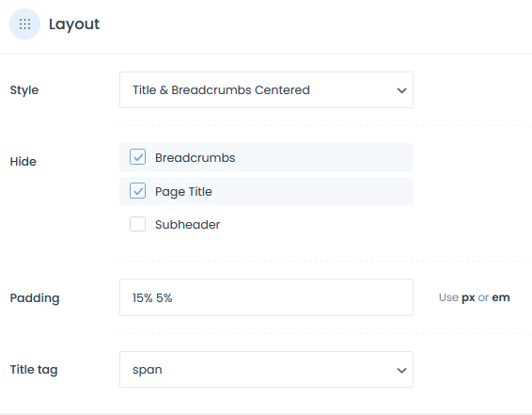Screen dimensions: 532x415
Task: Click the bold 'em' in padding hint
Action: [x=501, y=297]
